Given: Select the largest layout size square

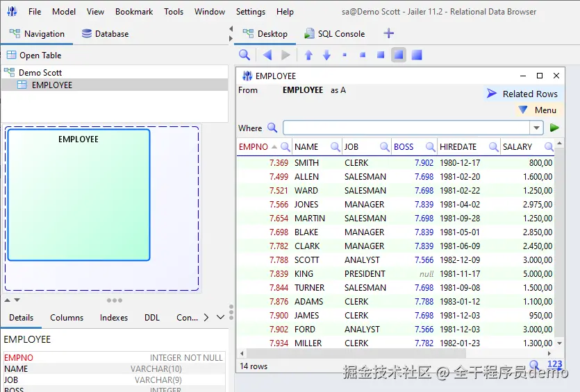Looking at the screenshot, I should coord(417,55).
